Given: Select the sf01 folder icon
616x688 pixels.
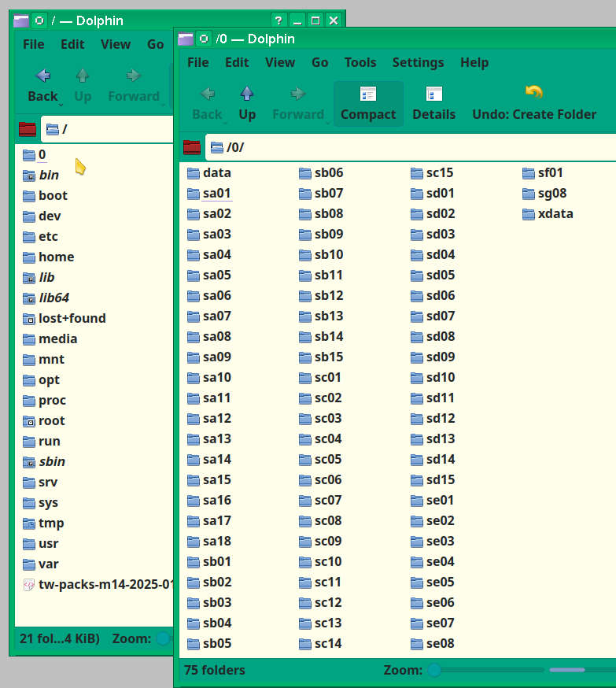Looking at the screenshot, I should (x=529, y=173).
